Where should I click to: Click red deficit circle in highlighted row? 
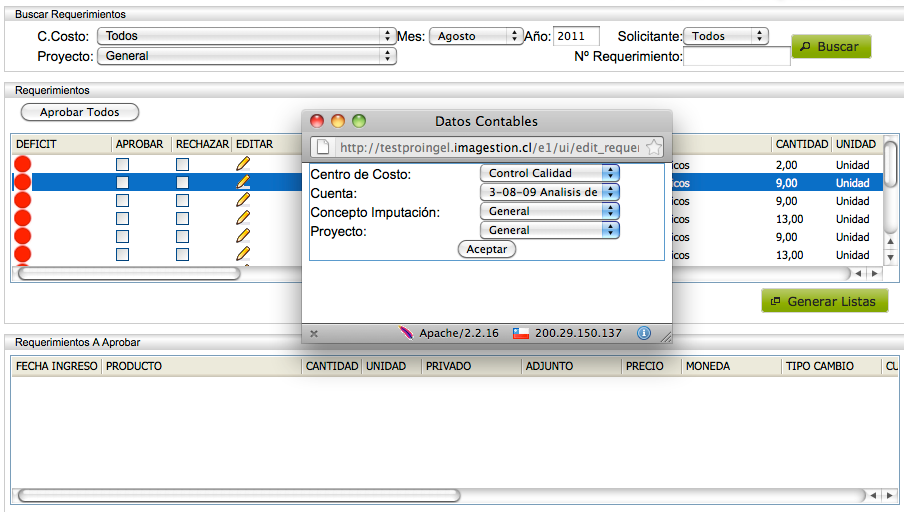(22, 182)
